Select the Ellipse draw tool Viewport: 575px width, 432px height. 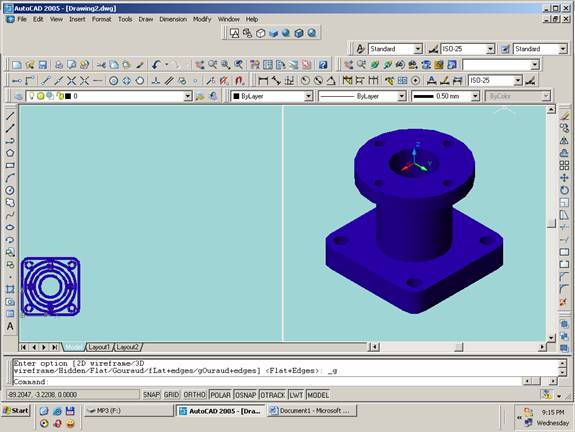(x=10, y=227)
